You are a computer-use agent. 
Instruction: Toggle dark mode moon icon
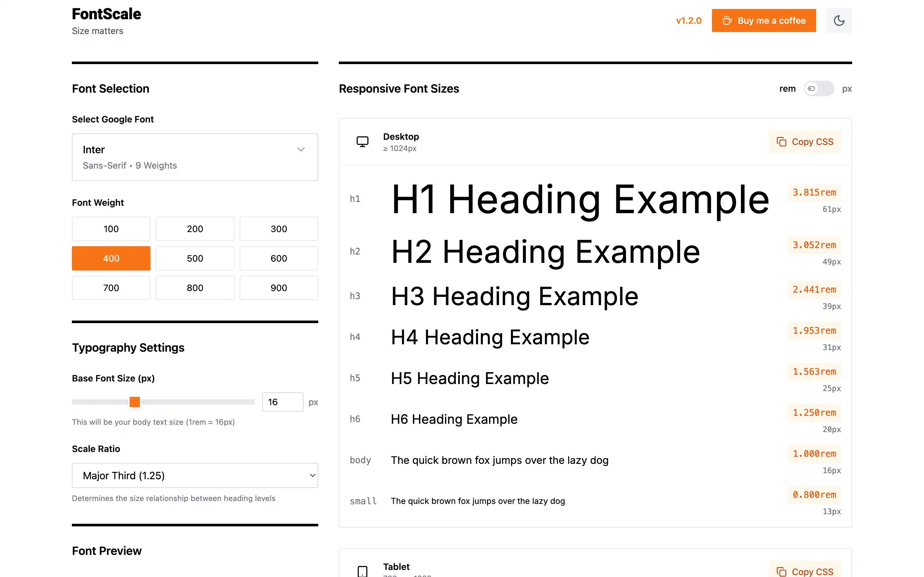[x=839, y=21]
